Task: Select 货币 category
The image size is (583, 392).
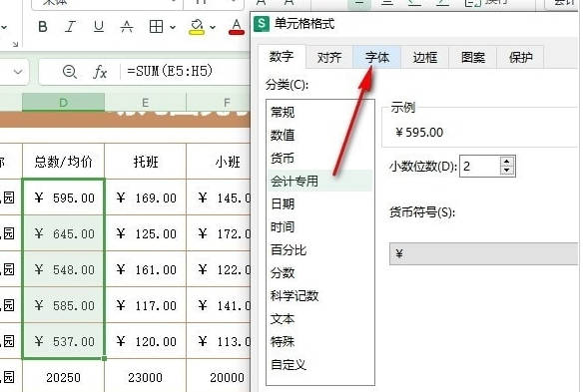Action: tap(319, 158)
